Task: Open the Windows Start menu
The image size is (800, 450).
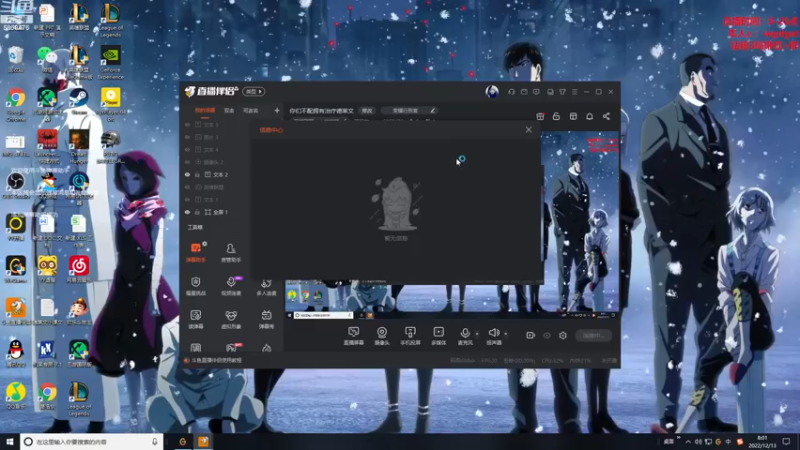Action: [x=9, y=441]
